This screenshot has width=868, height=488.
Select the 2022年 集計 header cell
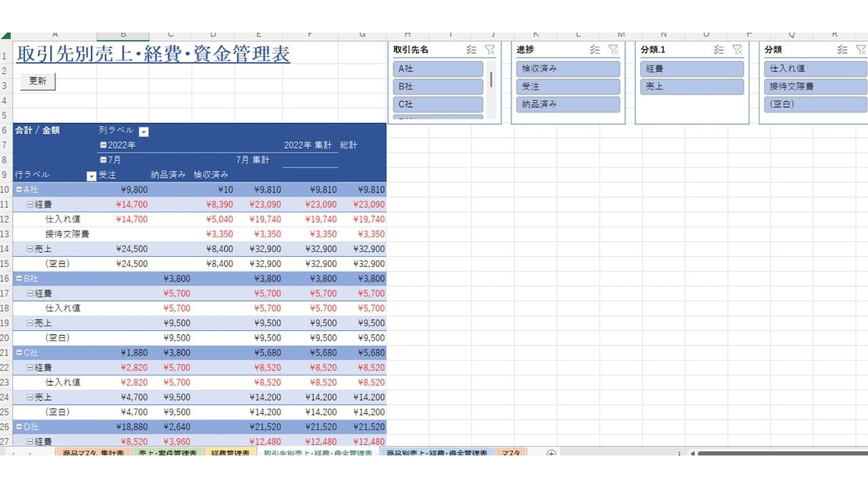coord(310,145)
